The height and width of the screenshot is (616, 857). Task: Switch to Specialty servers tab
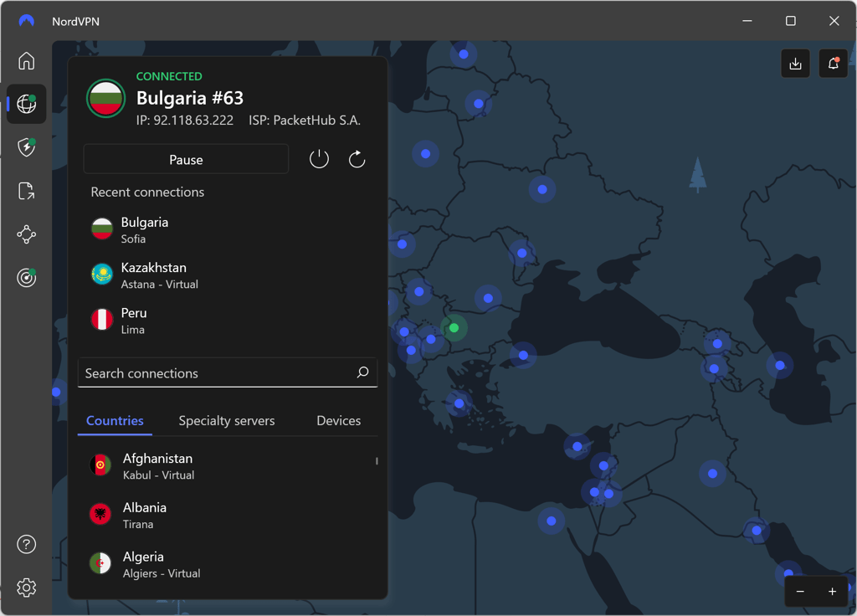[227, 420]
